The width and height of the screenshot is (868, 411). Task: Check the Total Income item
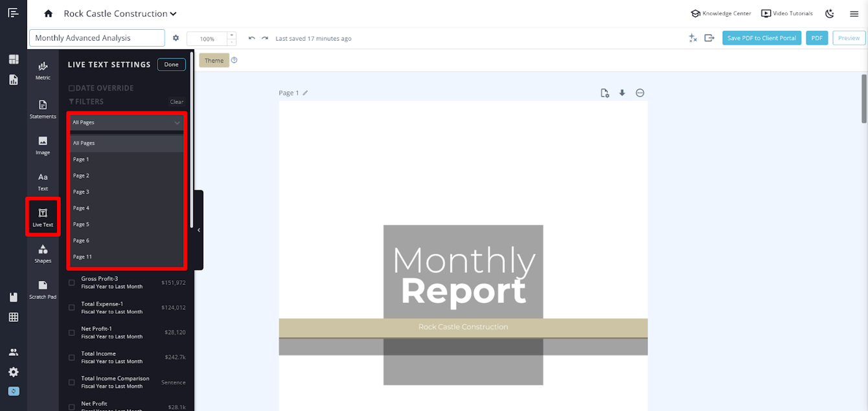(x=72, y=357)
